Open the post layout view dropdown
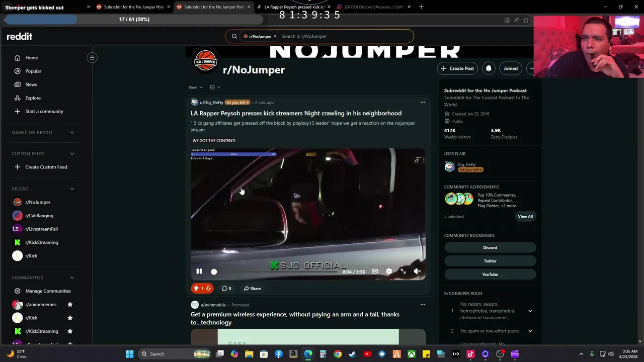Screen dimensions: 644x362 (x=215, y=87)
